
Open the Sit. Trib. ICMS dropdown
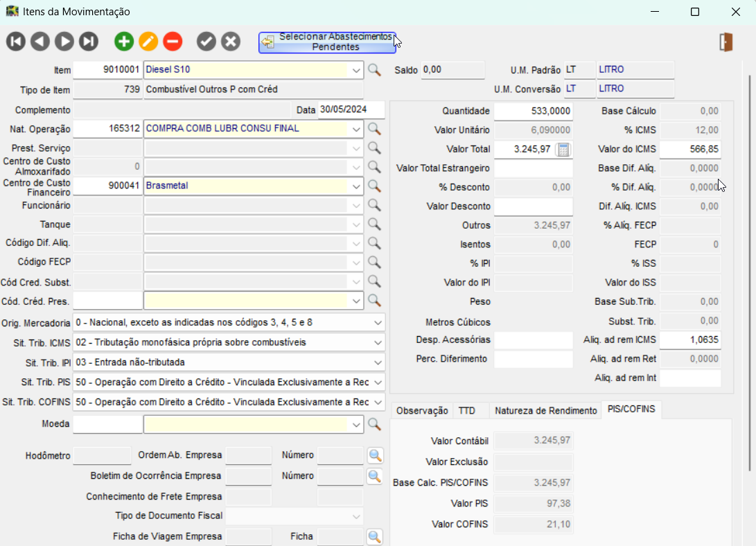coord(378,342)
